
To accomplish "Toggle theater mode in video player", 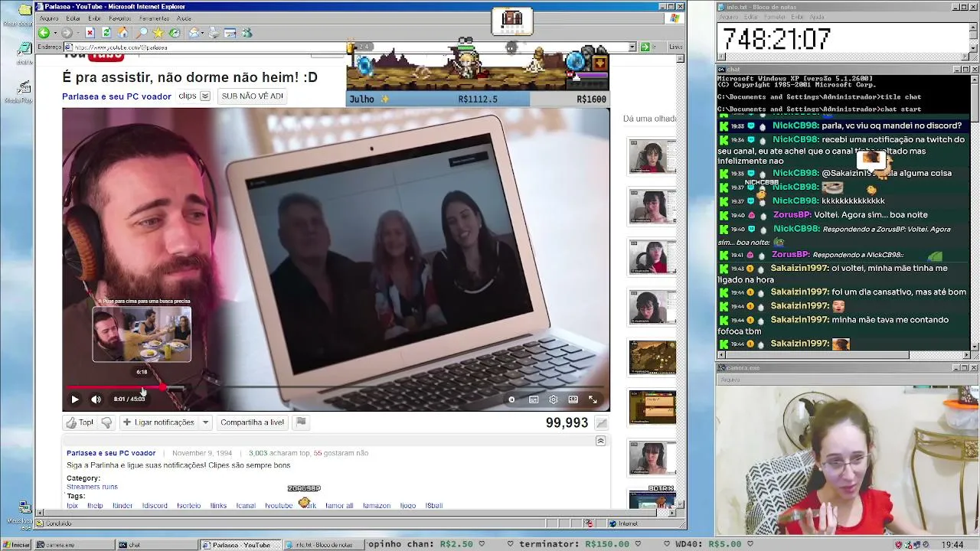I will tap(573, 399).
